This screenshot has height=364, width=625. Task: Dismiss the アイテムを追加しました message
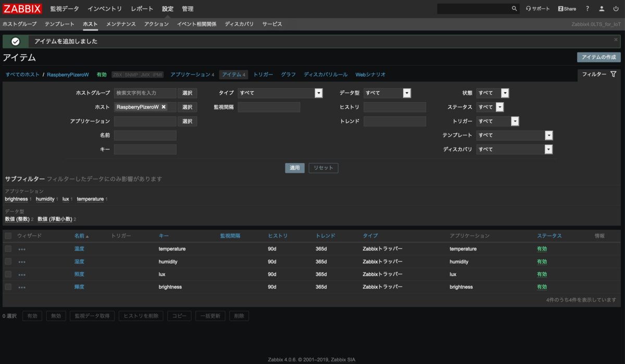coord(616,40)
